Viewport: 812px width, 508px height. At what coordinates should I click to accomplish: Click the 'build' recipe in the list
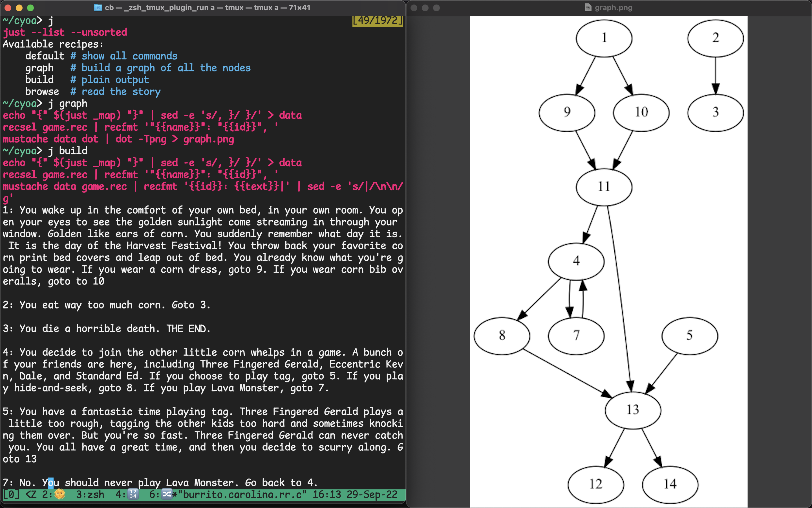click(39, 80)
